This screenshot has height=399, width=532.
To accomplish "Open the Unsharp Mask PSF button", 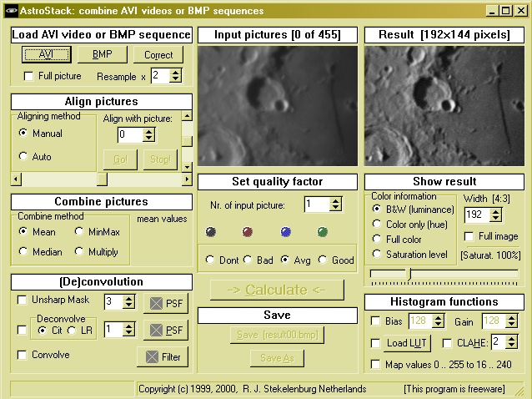I will click(x=166, y=302).
